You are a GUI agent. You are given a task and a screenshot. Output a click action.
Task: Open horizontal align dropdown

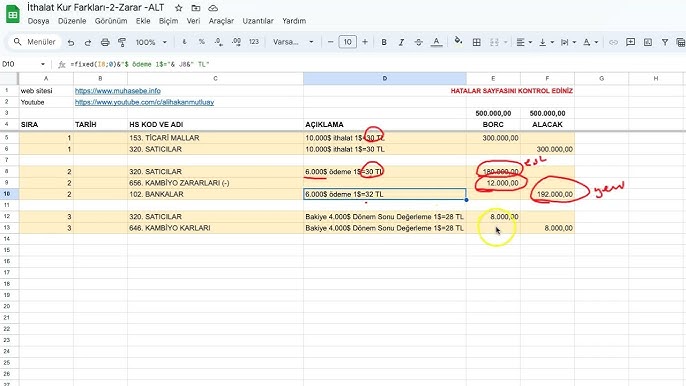(x=524, y=42)
